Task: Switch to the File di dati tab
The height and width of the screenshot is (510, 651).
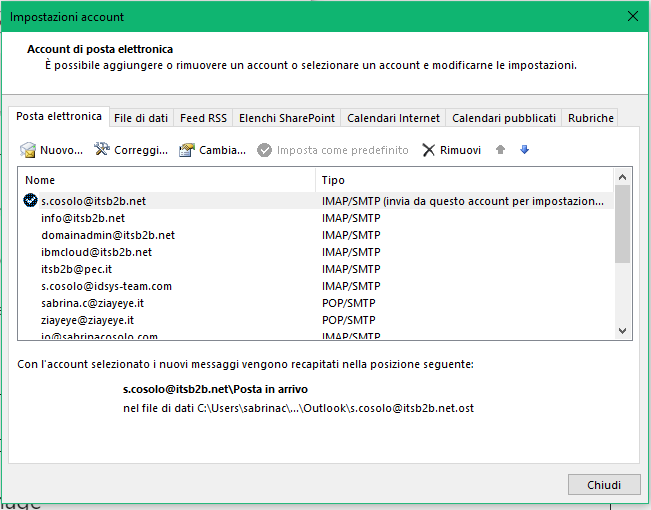Action: [x=141, y=118]
